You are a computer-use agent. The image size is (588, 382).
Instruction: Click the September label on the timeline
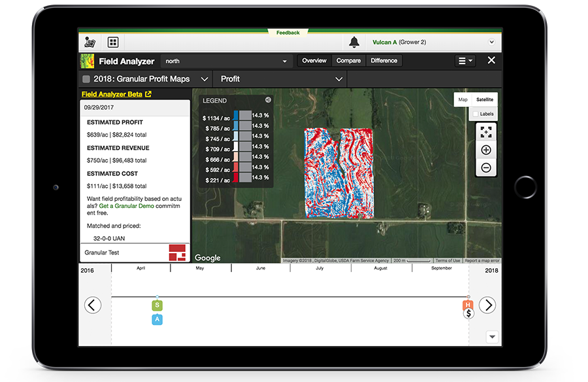442,268
